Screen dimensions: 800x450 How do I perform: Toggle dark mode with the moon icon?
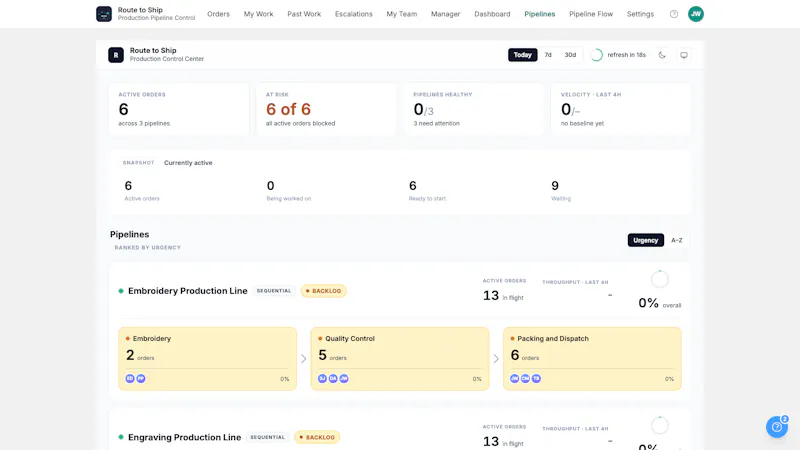pyautogui.click(x=662, y=55)
